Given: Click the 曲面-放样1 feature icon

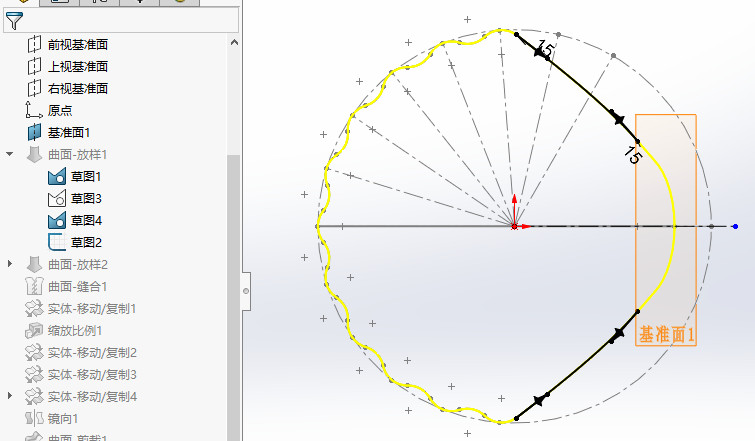Looking at the screenshot, I should pyautogui.click(x=34, y=155).
